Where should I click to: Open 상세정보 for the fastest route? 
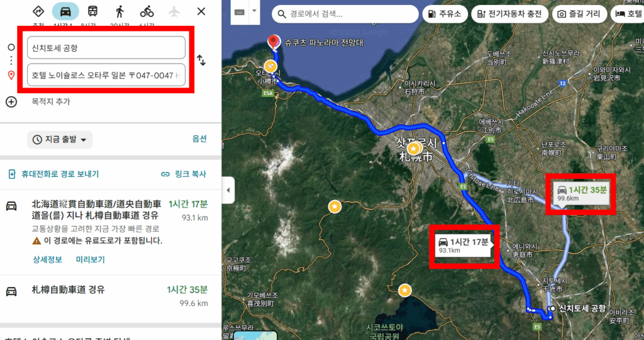coord(47,259)
